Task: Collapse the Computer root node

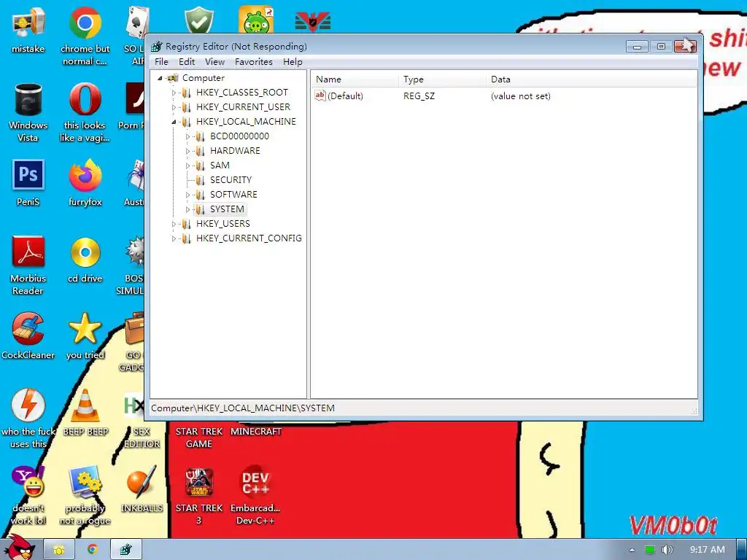Action: [x=160, y=78]
